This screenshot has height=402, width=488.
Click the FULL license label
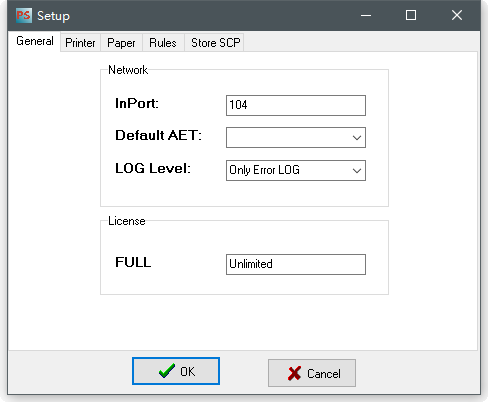tap(133, 262)
